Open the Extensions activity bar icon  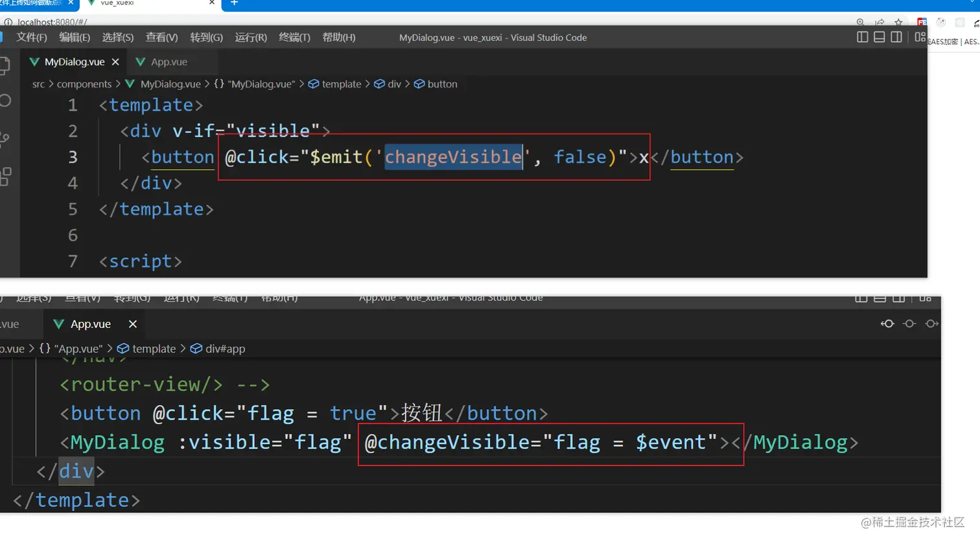coord(5,176)
